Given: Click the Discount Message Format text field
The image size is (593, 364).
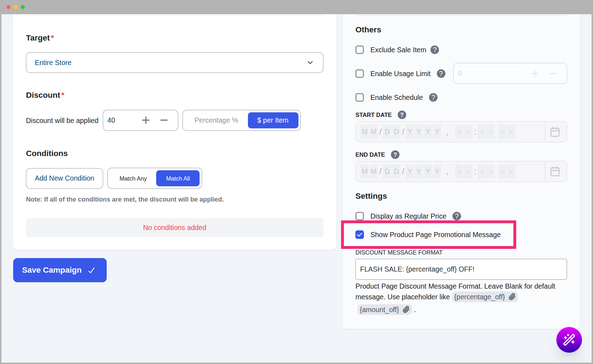Looking at the screenshot, I should [461, 269].
